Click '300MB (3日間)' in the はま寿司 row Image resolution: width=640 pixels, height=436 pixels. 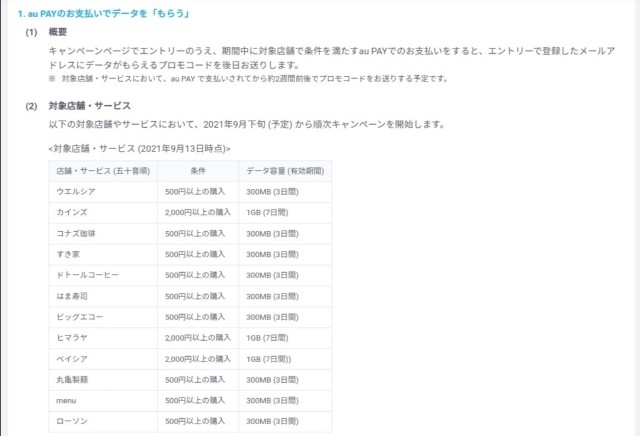point(272,296)
